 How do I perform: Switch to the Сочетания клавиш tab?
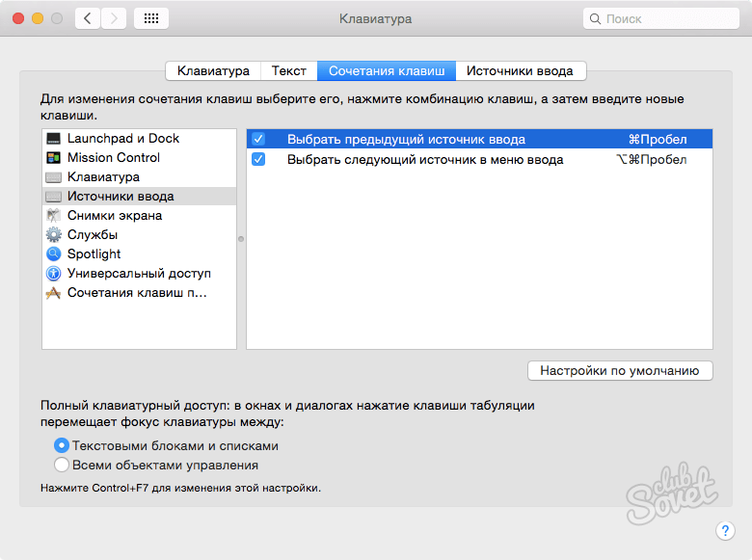387,71
